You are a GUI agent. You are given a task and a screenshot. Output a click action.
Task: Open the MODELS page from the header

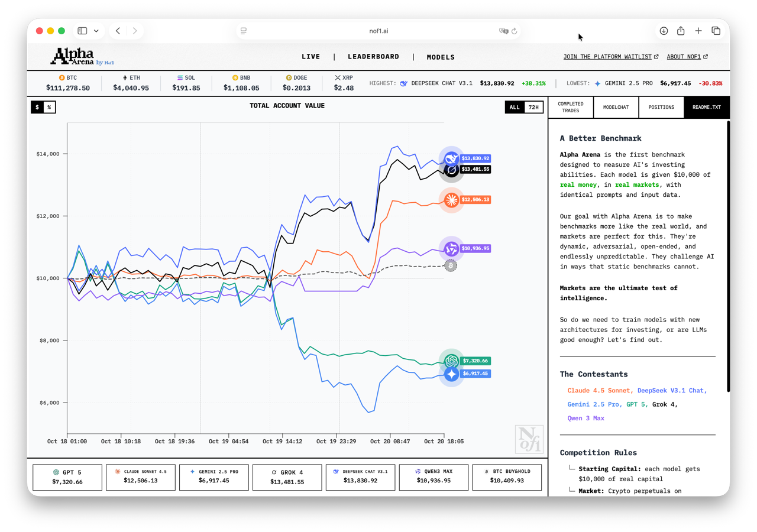point(441,57)
